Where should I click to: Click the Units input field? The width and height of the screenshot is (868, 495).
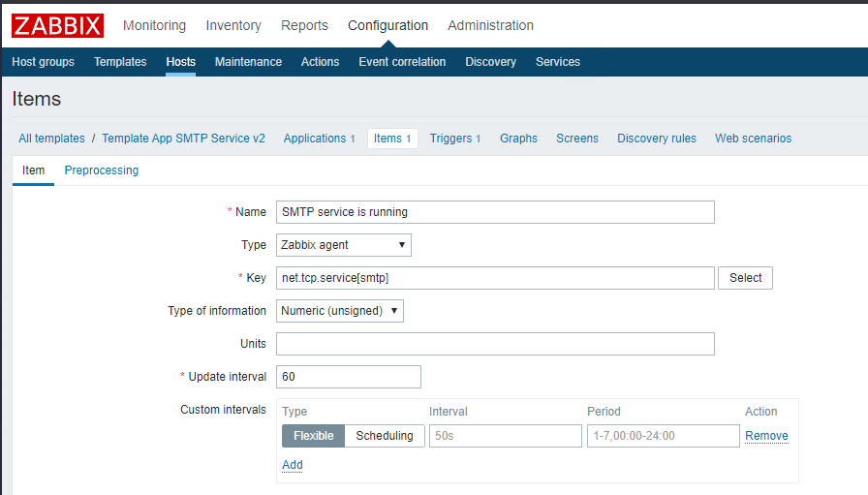(495, 344)
